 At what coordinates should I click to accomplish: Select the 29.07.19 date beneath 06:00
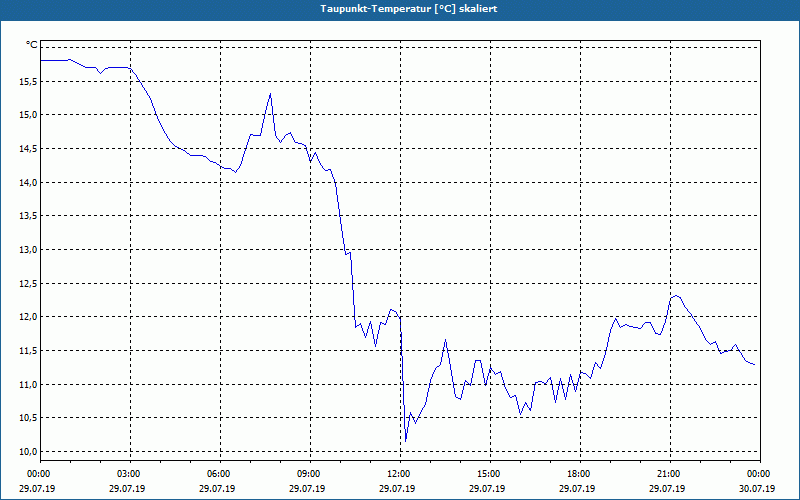point(217,488)
